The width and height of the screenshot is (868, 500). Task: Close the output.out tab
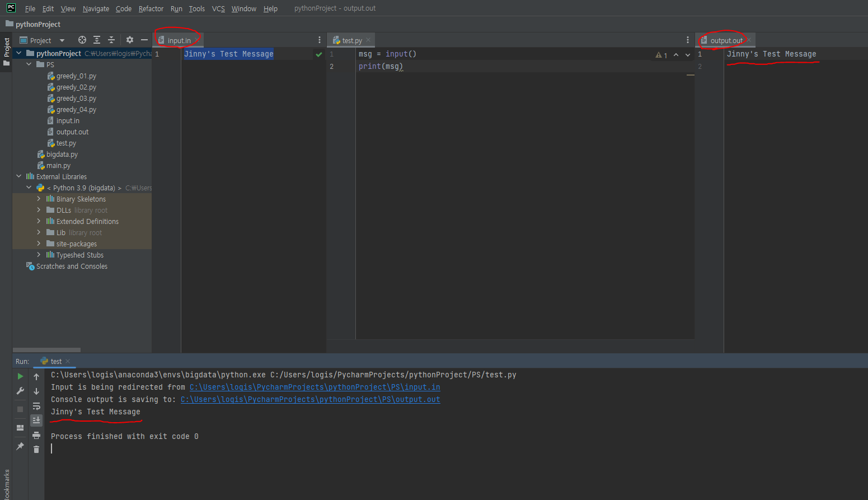tap(749, 40)
